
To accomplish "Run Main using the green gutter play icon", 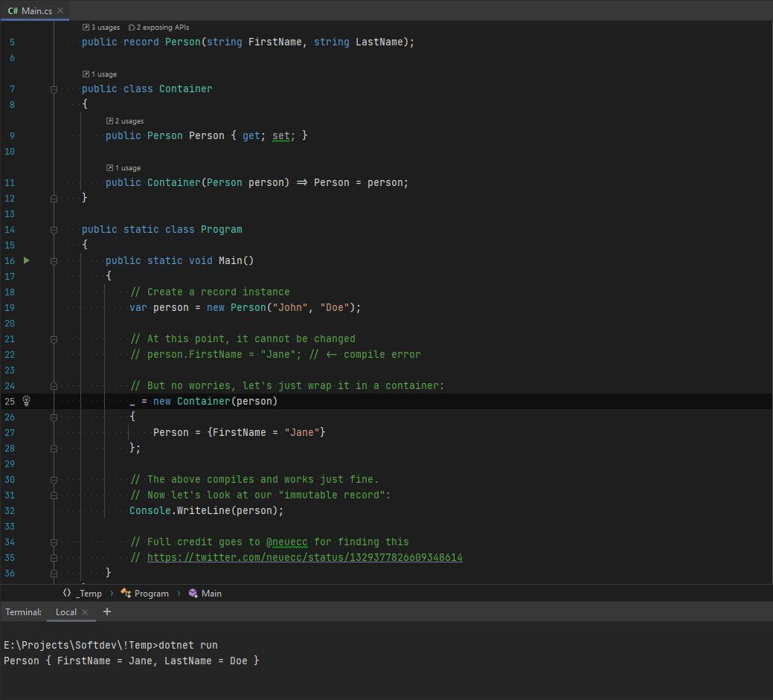I will pos(26,260).
